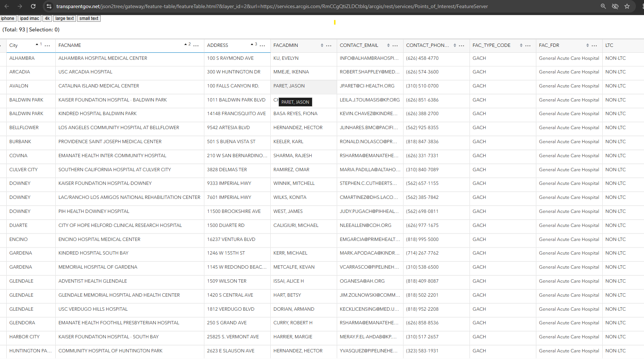Image resolution: width=644 pixels, height=359 pixels.
Task: Open the site information icon in address bar
Action: click(49, 6)
